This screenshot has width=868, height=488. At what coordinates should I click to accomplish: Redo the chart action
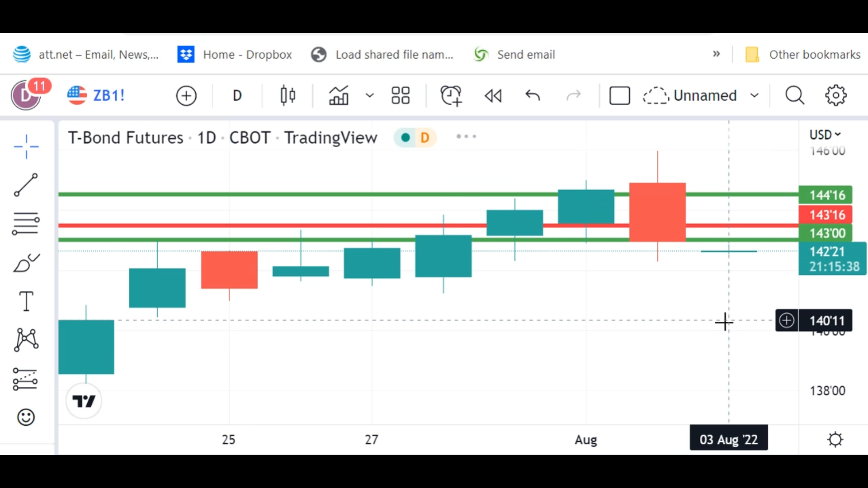pos(574,95)
